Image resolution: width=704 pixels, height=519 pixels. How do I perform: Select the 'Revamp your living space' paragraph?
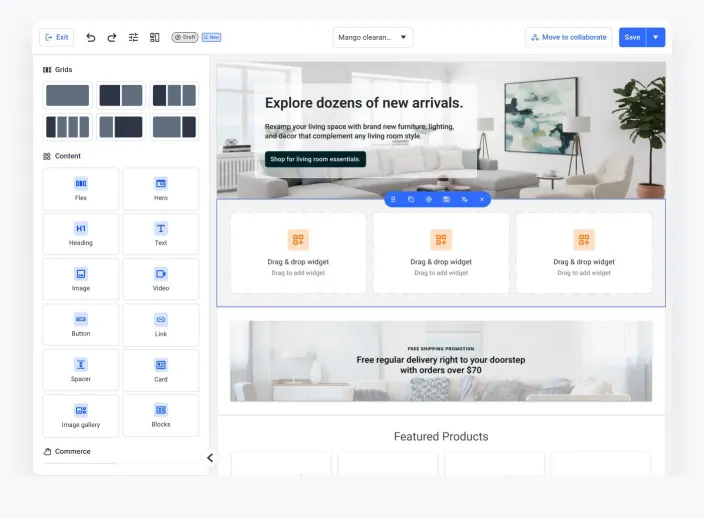click(359, 131)
